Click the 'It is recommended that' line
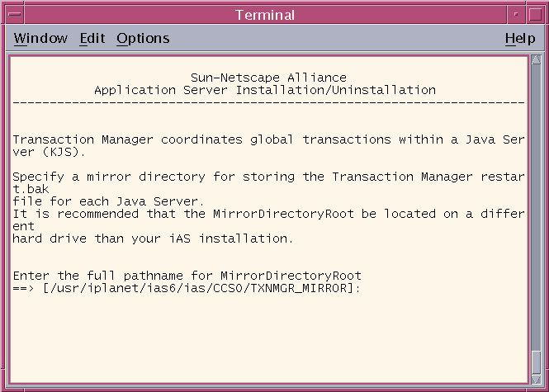This screenshot has width=549, height=392. pyautogui.click(x=268, y=214)
